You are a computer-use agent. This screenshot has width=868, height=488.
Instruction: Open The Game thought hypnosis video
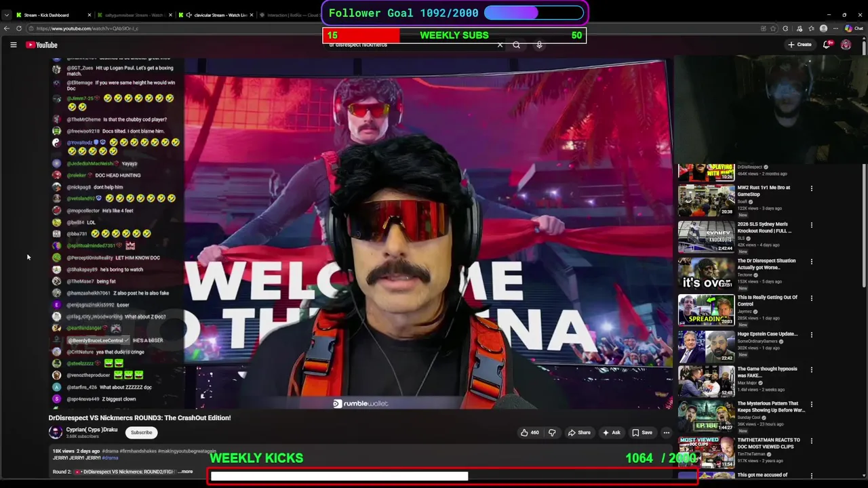(x=706, y=382)
